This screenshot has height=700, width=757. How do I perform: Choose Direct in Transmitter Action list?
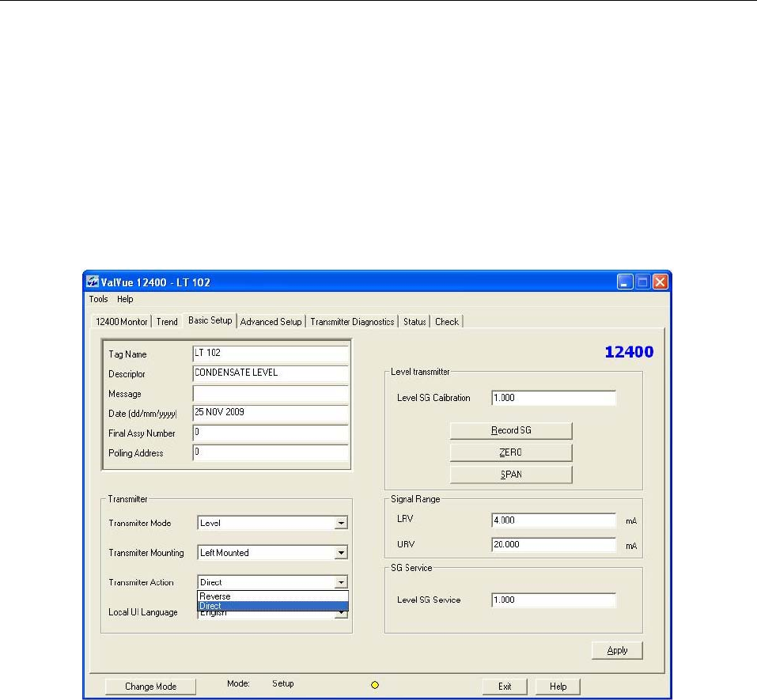coord(273,605)
